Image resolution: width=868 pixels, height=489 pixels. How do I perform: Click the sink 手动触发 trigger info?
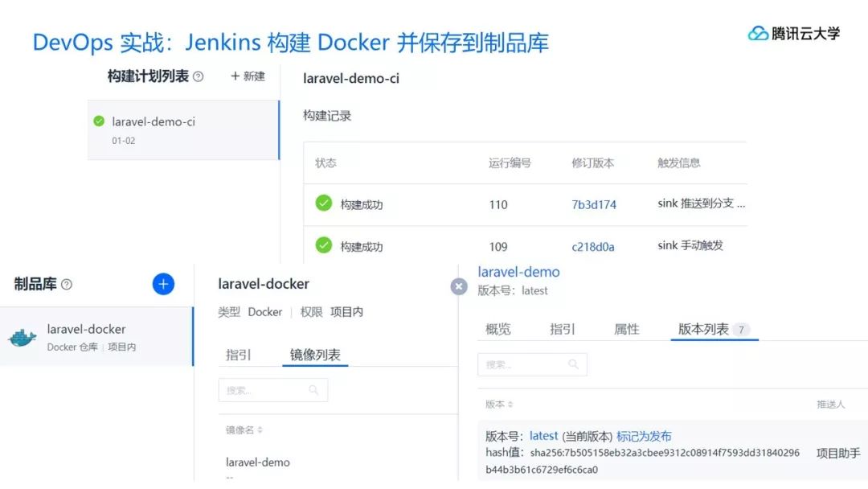click(690, 245)
